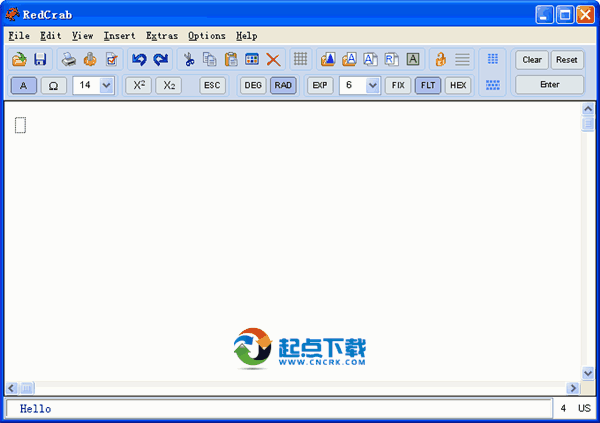Enable FLT floating-point number format
Image resolution: width=600 pixels, height=423 pixels.
click(428, 85)
